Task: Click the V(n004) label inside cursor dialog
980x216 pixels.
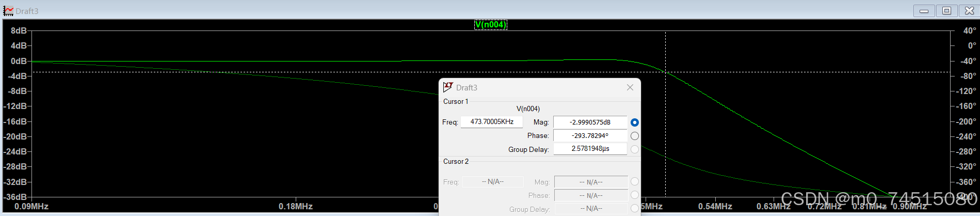Action: [528, 109]
